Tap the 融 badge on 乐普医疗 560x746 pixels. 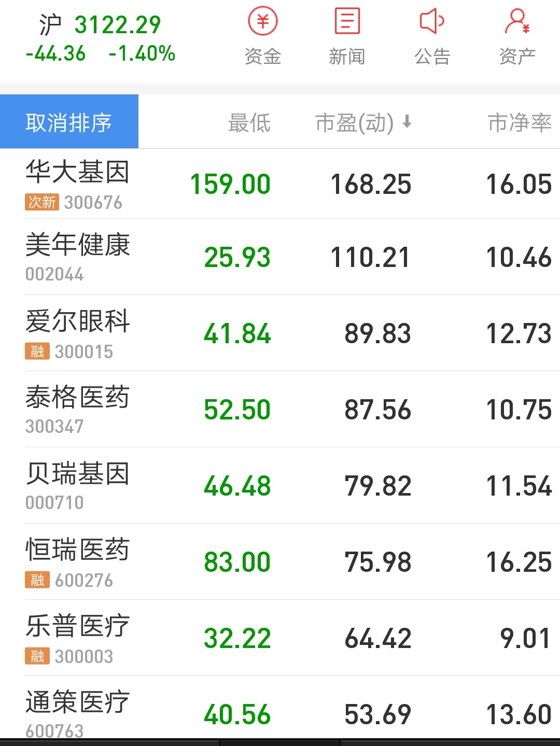[x=37, y=656]
